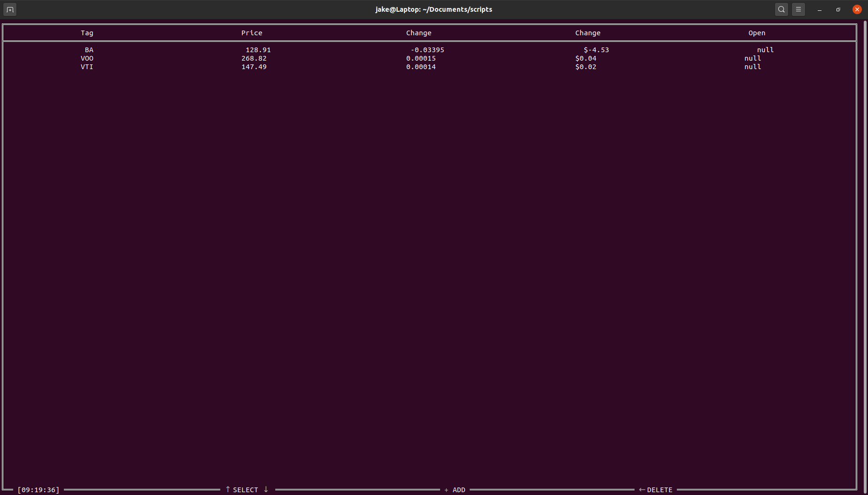Image resolution: width=868 pixels, height=495 pixels.
Task: Select the VTI ticker row
Action: 87,67
